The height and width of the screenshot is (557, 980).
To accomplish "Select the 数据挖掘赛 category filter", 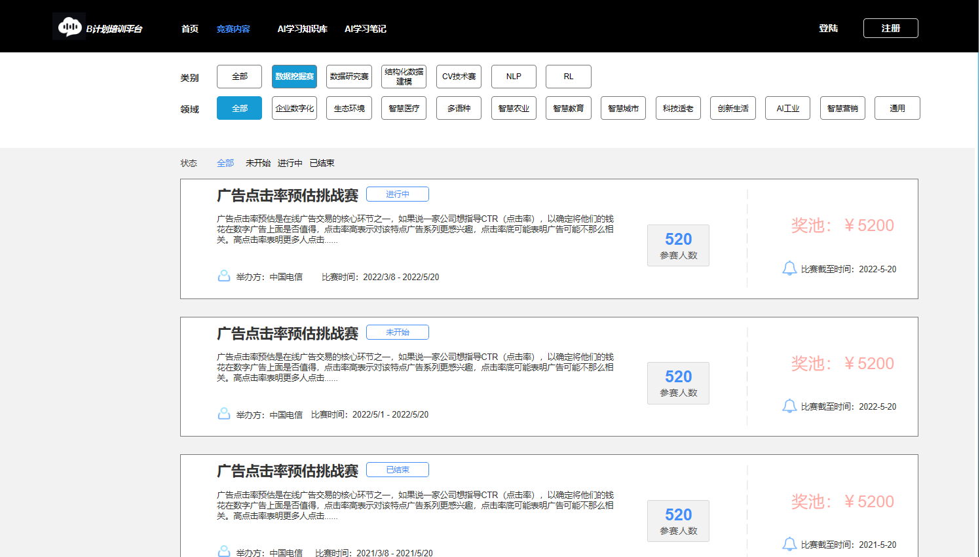I will [294, 77].
